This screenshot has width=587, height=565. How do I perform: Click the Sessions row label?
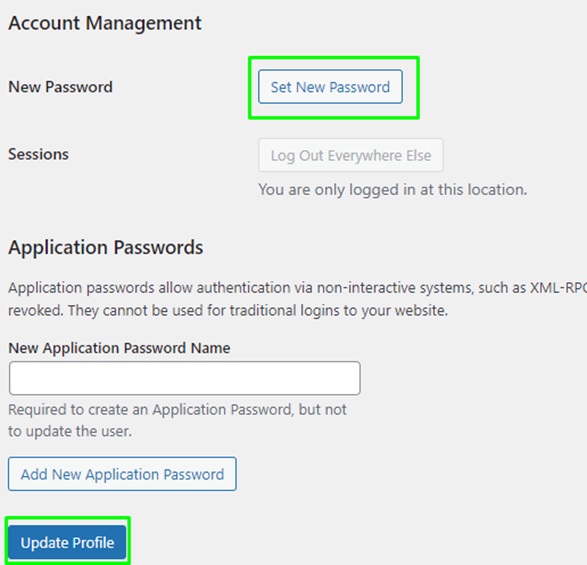coord(39,154)
